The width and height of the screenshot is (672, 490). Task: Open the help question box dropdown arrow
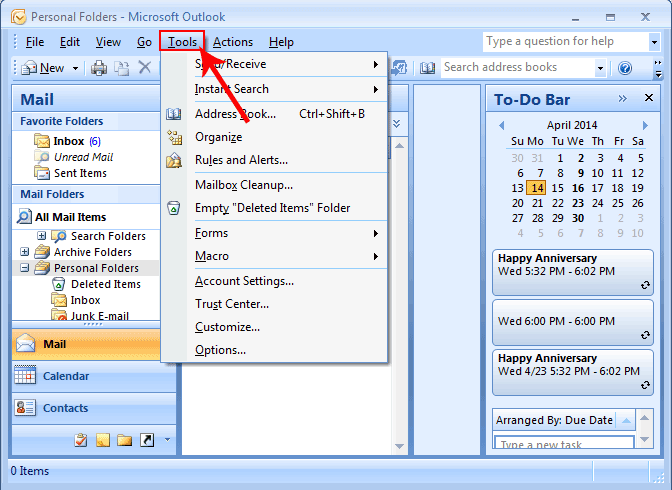pyautogui.click(x=654, y=42)
